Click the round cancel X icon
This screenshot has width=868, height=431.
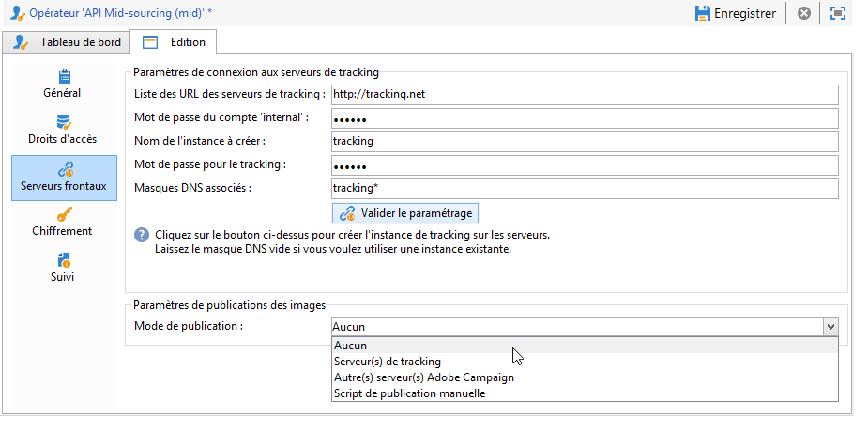(x=803, y=13)
